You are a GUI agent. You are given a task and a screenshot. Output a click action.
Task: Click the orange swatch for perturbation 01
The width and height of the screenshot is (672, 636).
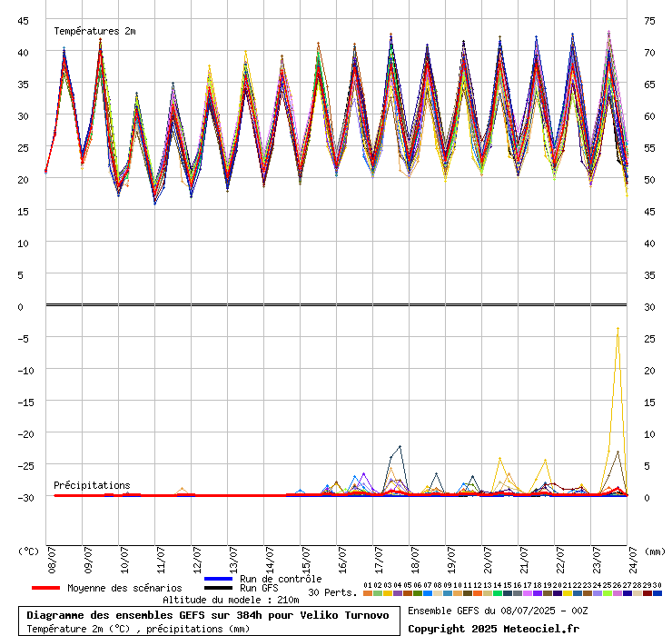368,593
